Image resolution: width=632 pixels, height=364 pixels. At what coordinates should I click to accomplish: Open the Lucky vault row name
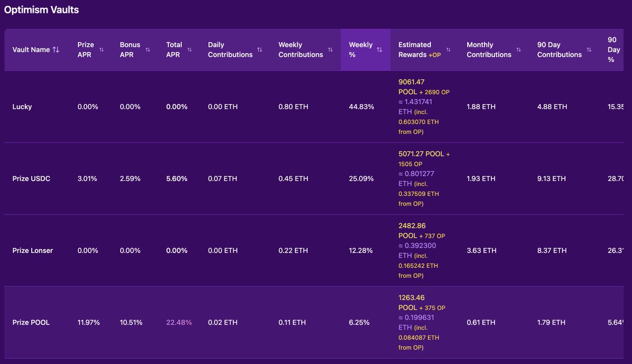coord(22,107)
